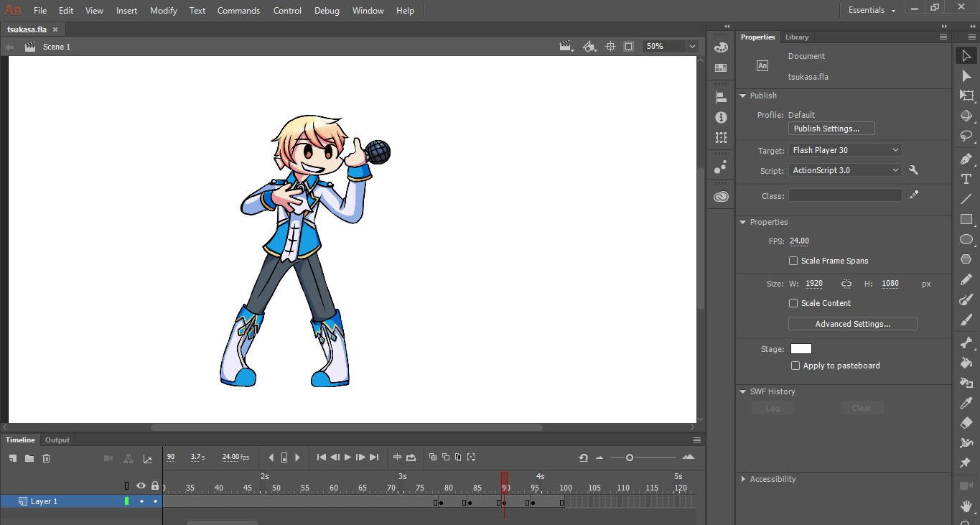This screenshot has width=980, height=525.
Task: Check Apply to pasteboard option
Action: tap(795, 366)
